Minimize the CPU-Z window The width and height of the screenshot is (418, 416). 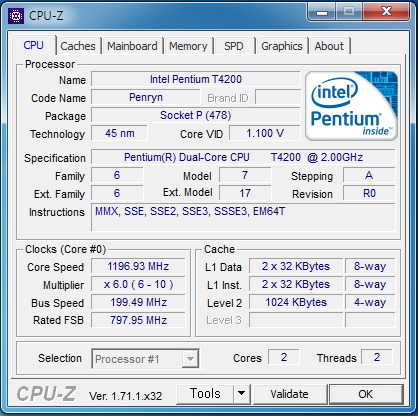click(x=322, y=12)
